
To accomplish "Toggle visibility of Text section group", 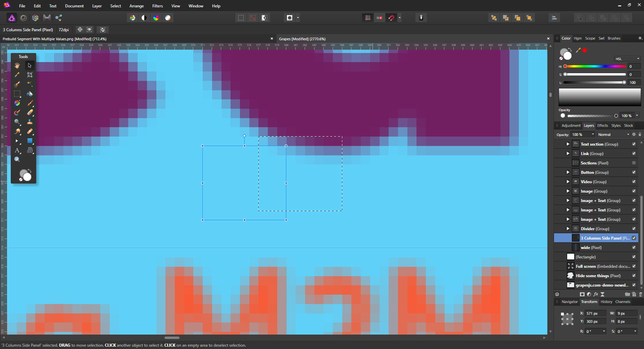I will [x=634, y=144].
